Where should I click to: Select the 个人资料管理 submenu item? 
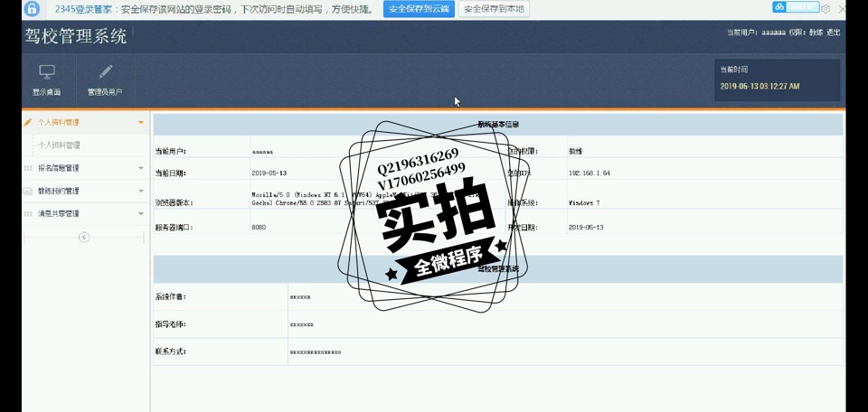(x=59, y=145)
